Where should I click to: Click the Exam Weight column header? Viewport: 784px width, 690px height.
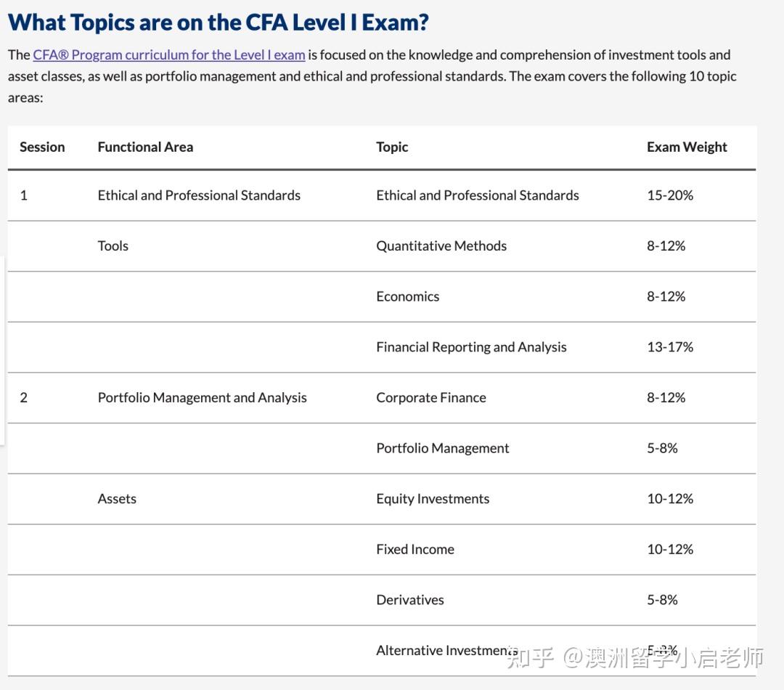click(x=686, y=147)
